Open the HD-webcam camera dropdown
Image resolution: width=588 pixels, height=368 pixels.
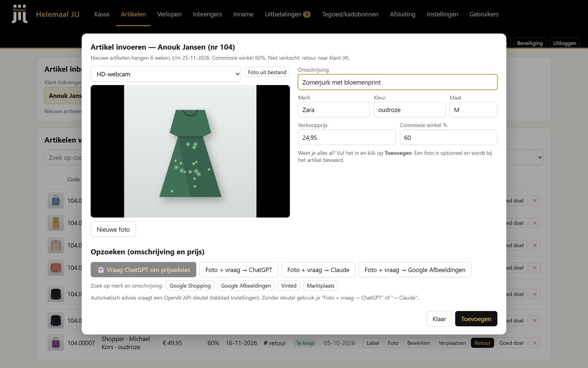pyautogui.click(x=166, y=74)
